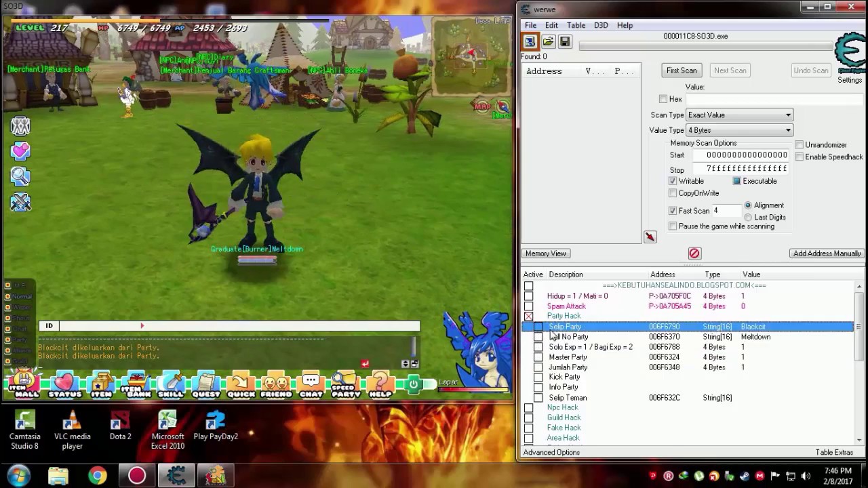The image size is (868, 488).
Task: Open the Scan Type dropdown
Action: pyautogui.click(x=739, y=115)
